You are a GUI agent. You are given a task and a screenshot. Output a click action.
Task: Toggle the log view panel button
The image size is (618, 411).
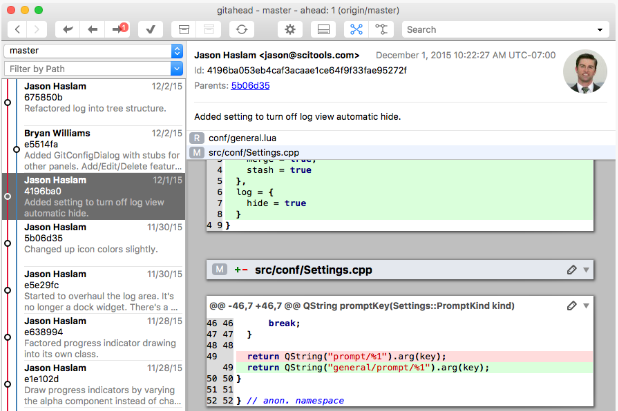(322, 29)
